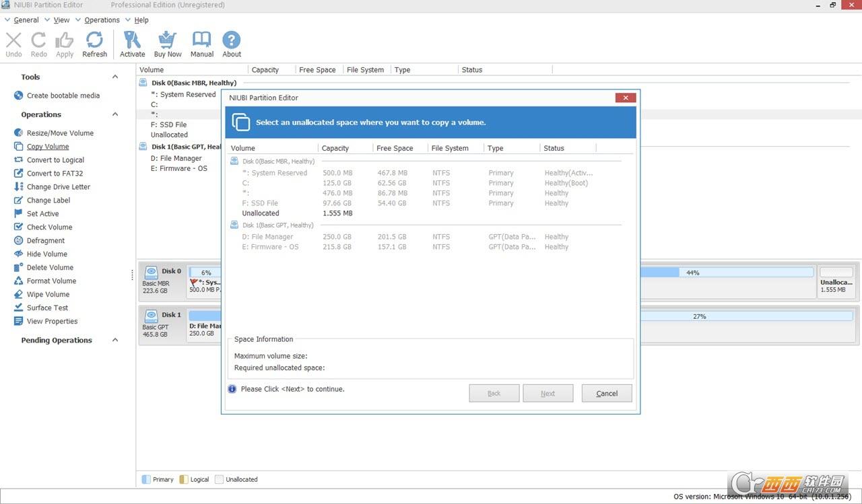Click the Buy Now cart icon
The image size is (862, 504).
(x=167, y=40)
